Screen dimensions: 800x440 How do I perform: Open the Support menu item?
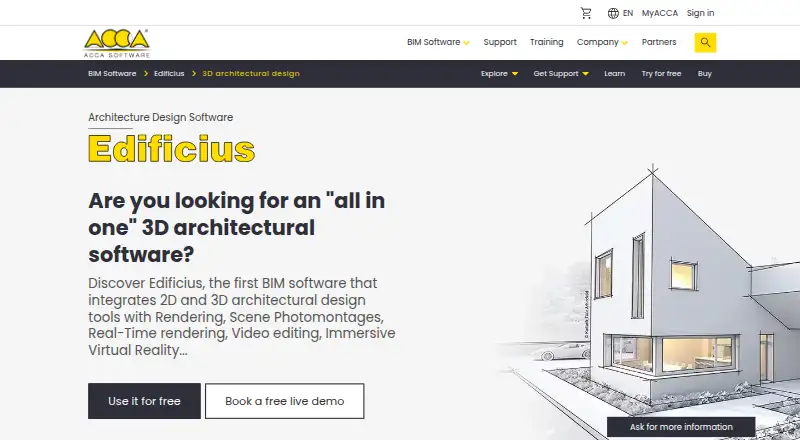click(500, 42)
